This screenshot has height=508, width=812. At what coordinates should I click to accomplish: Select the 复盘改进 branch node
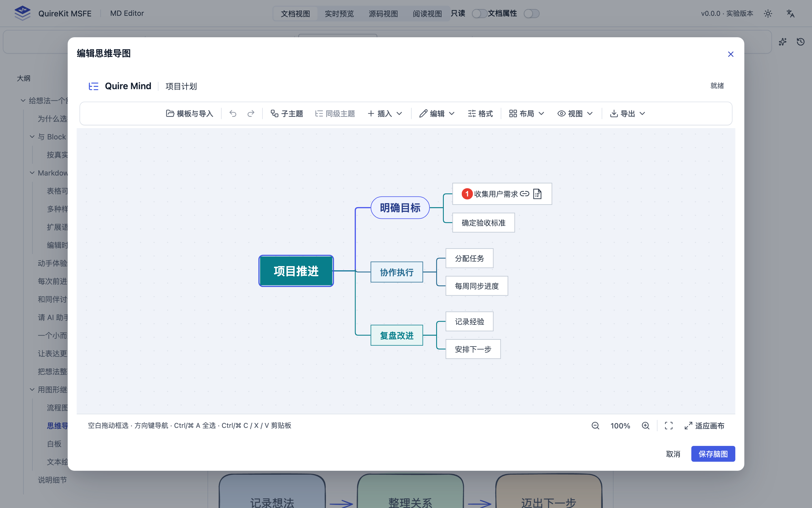(x=397, y=335)
